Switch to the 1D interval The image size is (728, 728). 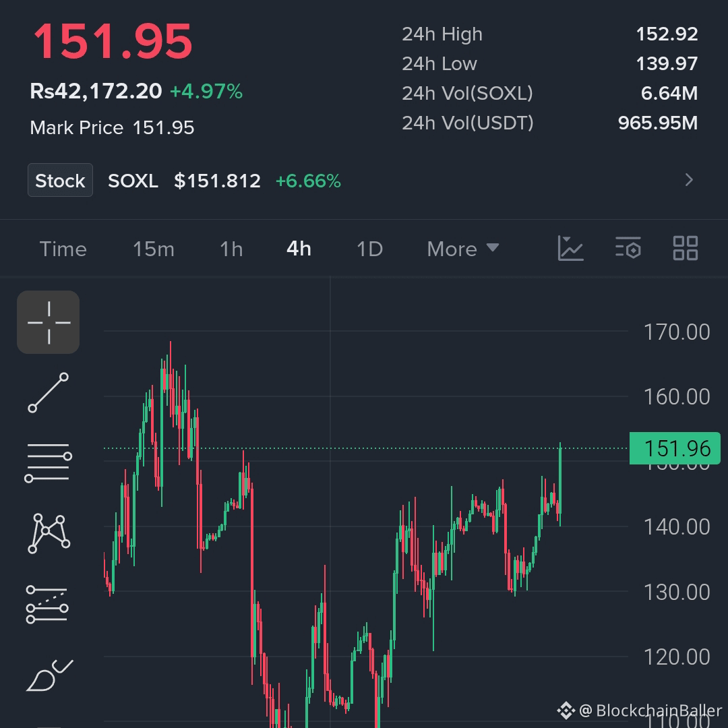[369, 249]
